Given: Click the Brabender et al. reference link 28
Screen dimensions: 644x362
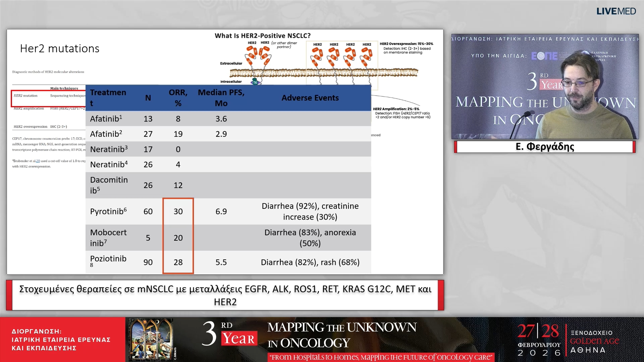Looking at the screenshot, I should pos(38,161).
